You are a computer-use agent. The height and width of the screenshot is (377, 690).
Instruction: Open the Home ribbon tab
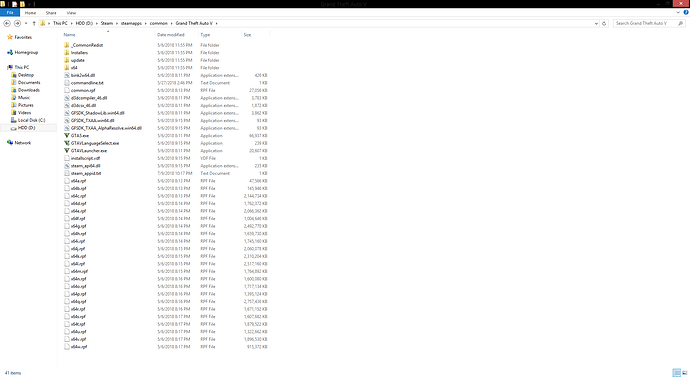30,13
